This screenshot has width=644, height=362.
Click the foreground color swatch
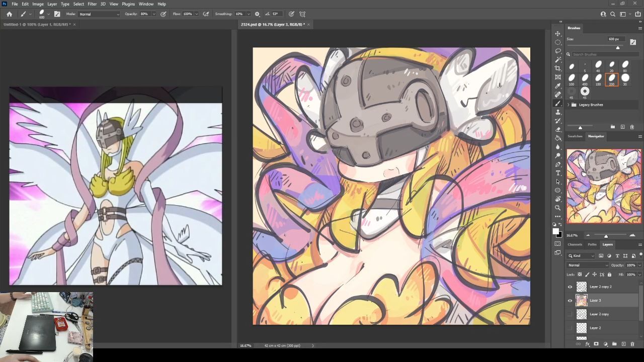pos(555,231)
